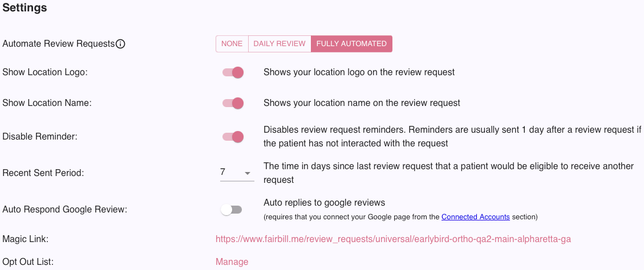Enable the Auto Respond Google Review switch
The height and width of the screenshot is (270, 644).
point(232,210)
